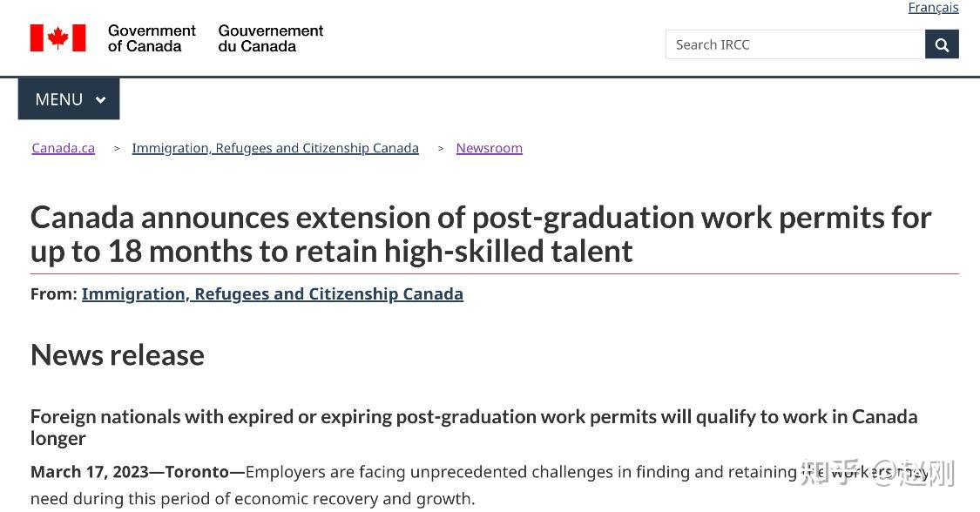The image size is (980, 512).
Task: Click the arrow separator after Canada.ca
Action: [117, 149]
